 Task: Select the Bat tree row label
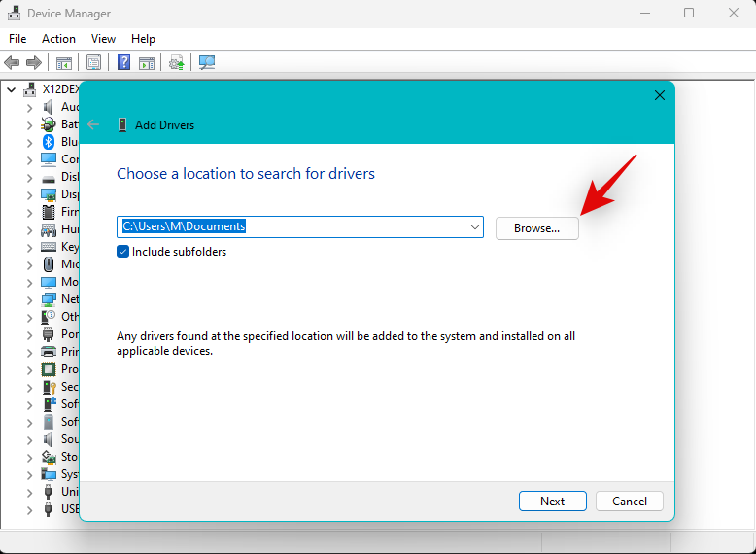pos(69,124)
